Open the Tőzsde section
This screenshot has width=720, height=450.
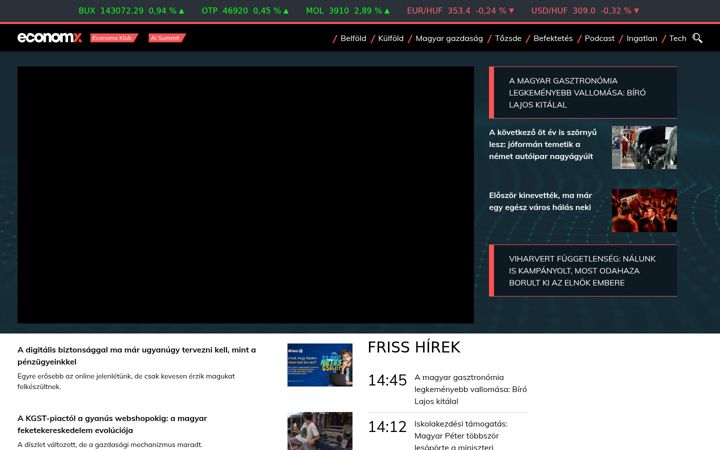point(508,39)
